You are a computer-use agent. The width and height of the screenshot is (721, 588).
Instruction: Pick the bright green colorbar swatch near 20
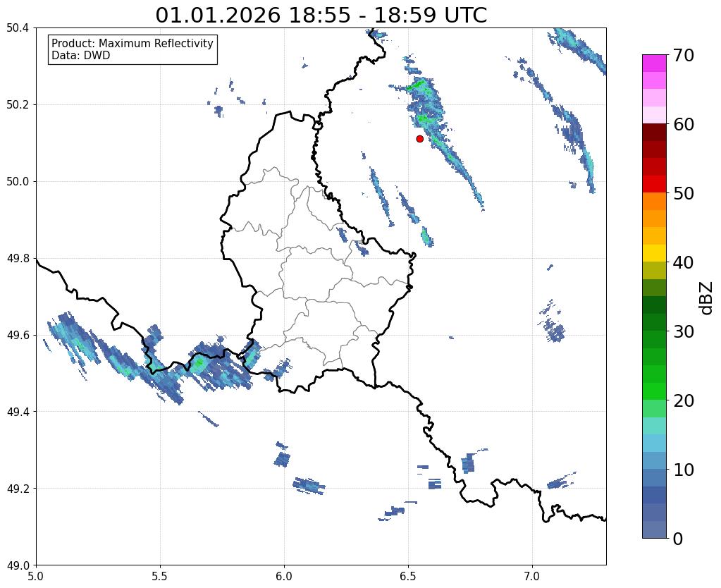(654, 391)
